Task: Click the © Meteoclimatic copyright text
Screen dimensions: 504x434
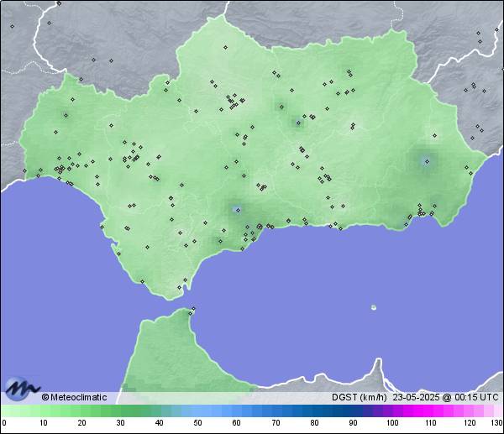Action: coord(74,397)
